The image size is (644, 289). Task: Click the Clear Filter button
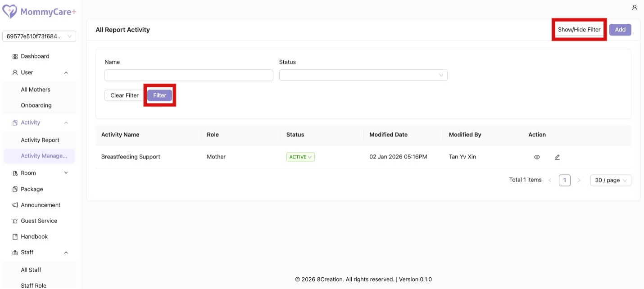(x=124, y=95)
